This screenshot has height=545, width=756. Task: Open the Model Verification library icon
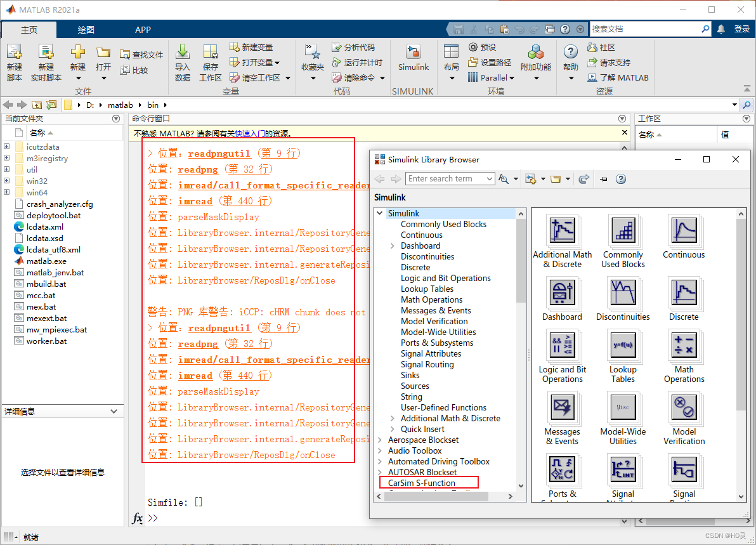pos(684,419)
